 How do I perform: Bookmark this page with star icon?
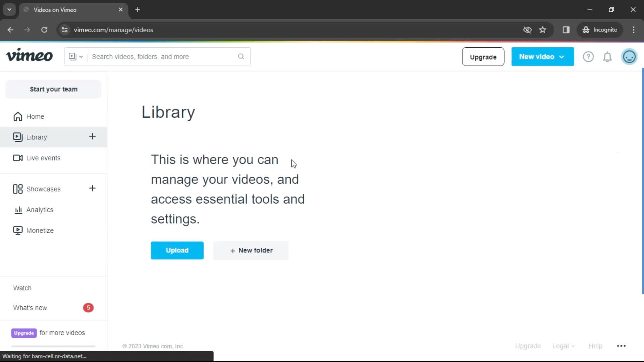pyautogui.click(x=543, y=30)
